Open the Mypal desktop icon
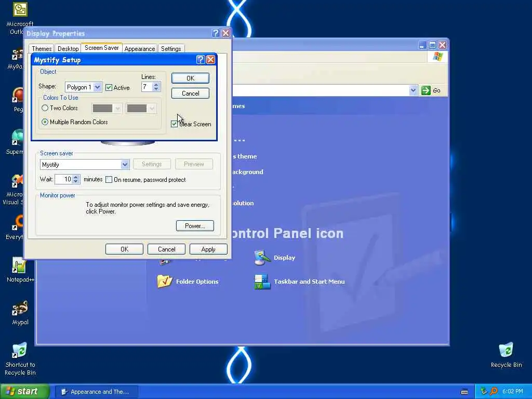Viewport: 532px width, 399px height. point(20,308)
